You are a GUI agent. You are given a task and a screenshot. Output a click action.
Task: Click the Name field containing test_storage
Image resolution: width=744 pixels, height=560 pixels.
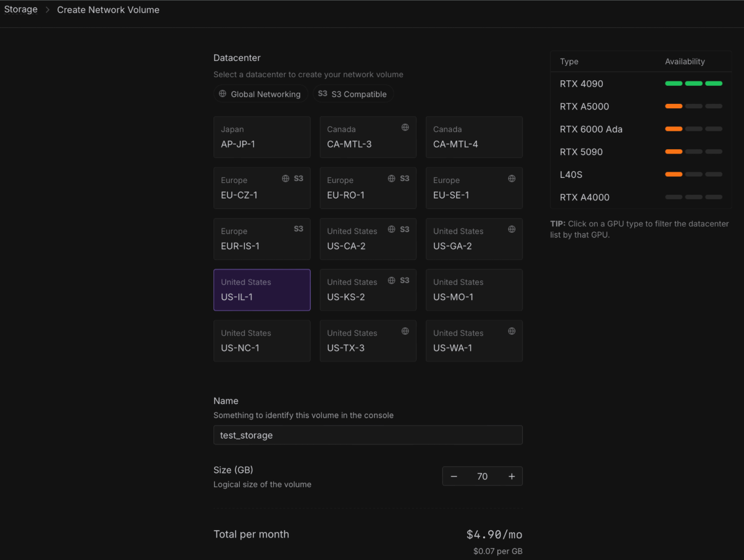[x=367, y=436]
